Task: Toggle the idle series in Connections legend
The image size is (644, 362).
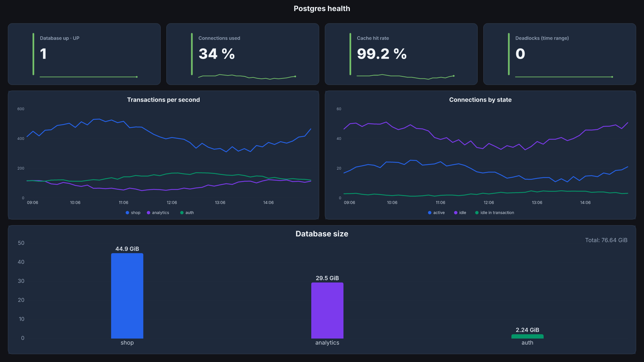Action: point(460,213)
